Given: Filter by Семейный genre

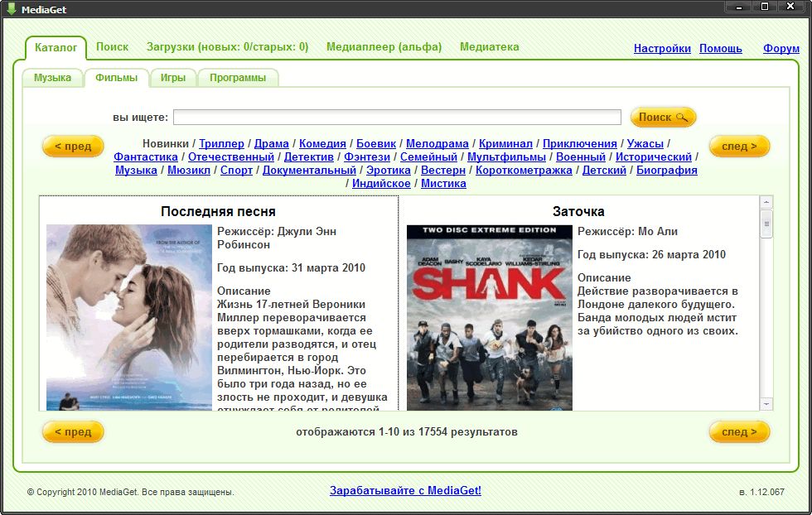Looking at the screenshot, I should [x=429, y=156].
